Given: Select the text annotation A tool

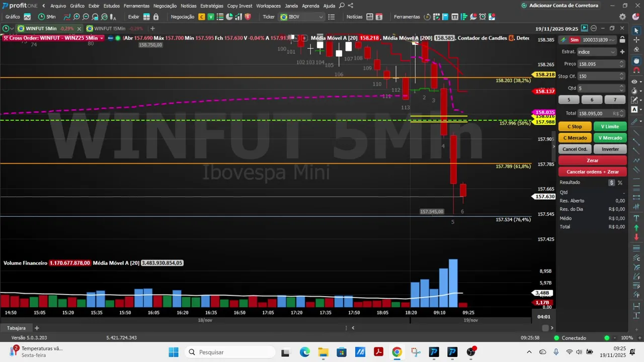Looking at the screenshot, I should (634, 109).
